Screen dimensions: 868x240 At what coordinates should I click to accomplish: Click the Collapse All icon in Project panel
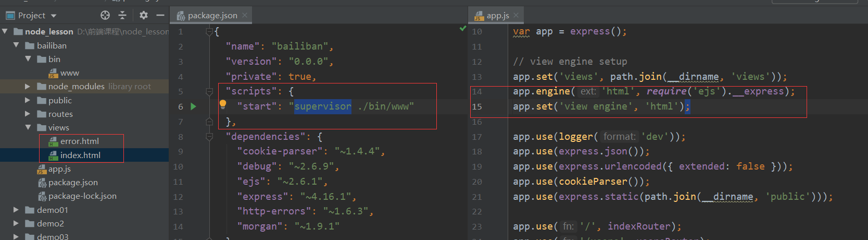pos(122,15)
